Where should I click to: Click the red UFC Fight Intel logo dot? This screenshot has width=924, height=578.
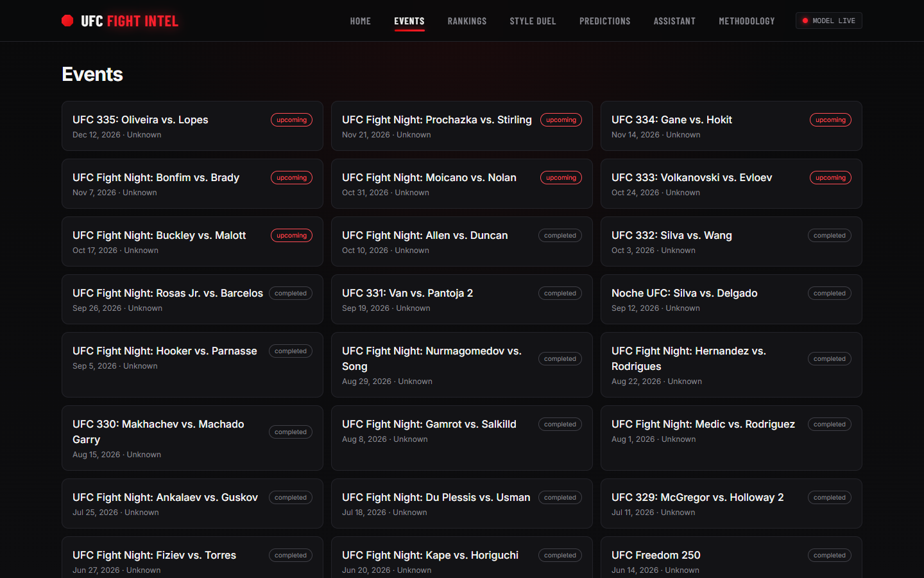tap(67, 21)
